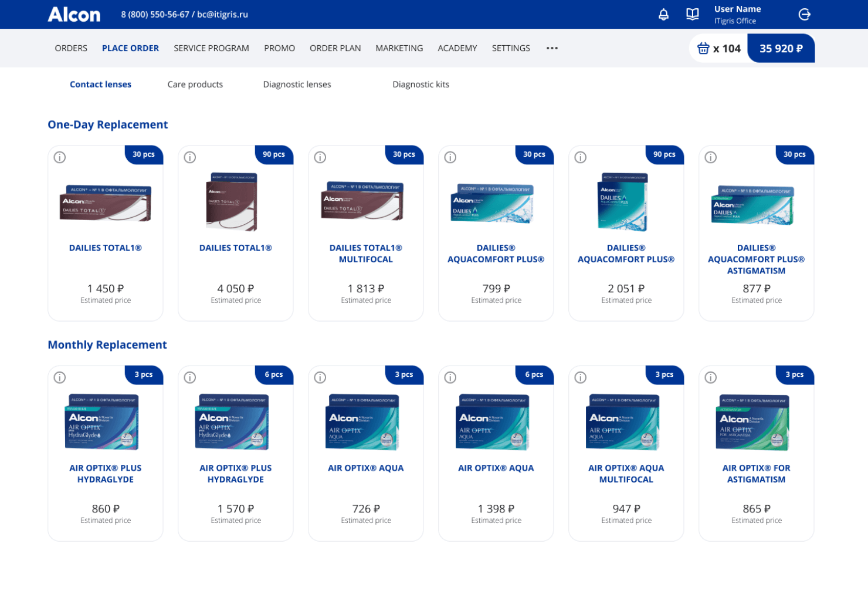Image resolution: width=868 pixels, height=601 pixels.
Task: Click the Alcon logo
Action: 74,14
